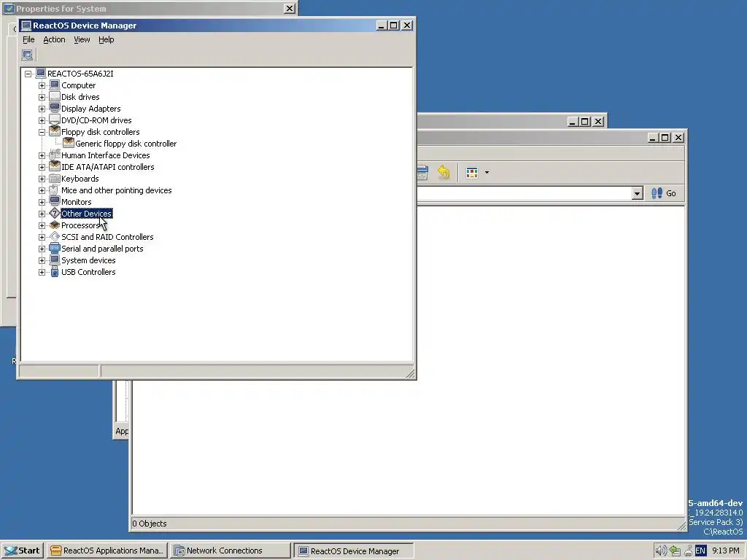Expand the Computer node

click(42, 86)
